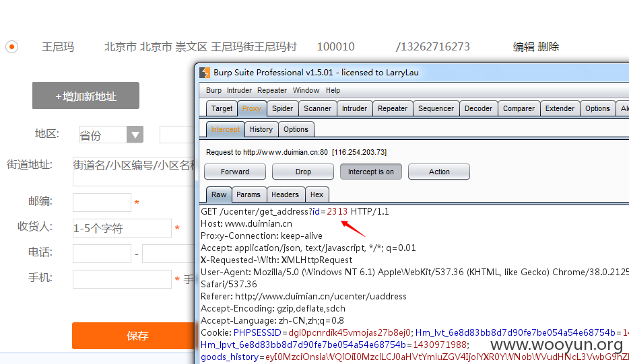Click the Proxy-Connection: keep-alive line
The image size is (629, 364).
pos(261,235)
